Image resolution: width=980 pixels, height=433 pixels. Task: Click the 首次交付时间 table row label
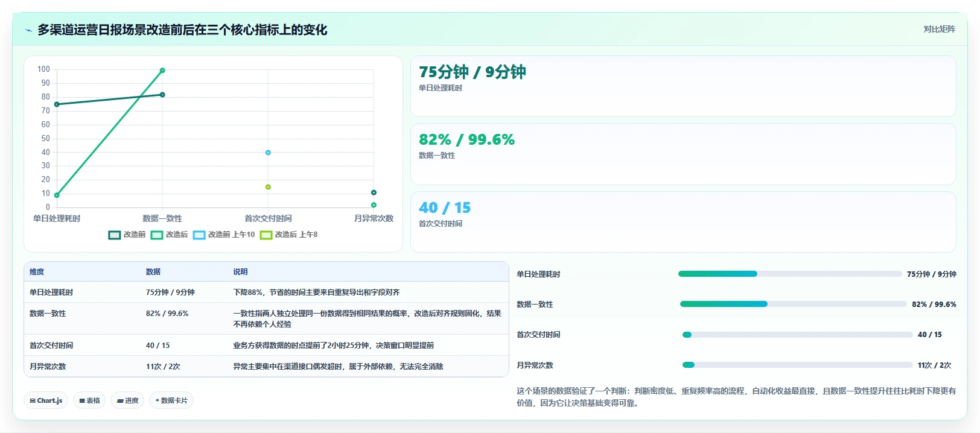(51, 346)
